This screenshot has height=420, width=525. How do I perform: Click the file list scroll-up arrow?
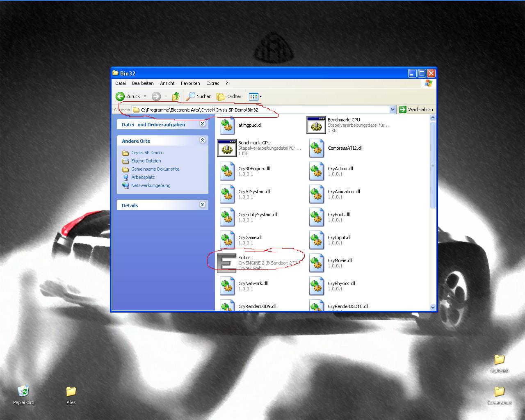click(x=433, y=118)
